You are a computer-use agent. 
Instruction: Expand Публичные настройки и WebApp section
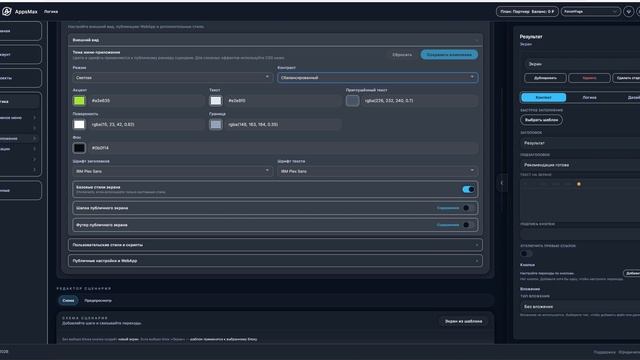point(275,260)
